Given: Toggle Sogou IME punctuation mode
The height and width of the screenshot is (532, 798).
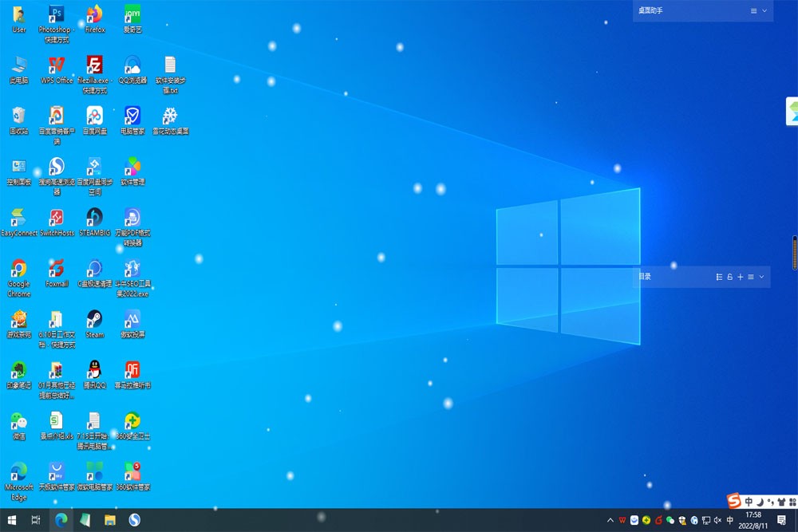Looking at the screenshot, I should tap(771, 502).
